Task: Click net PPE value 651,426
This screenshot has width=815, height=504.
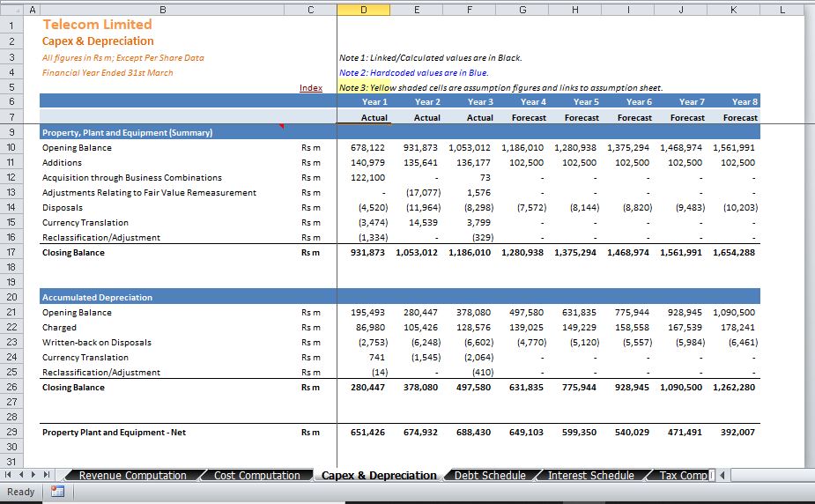Action: point(367,432)
